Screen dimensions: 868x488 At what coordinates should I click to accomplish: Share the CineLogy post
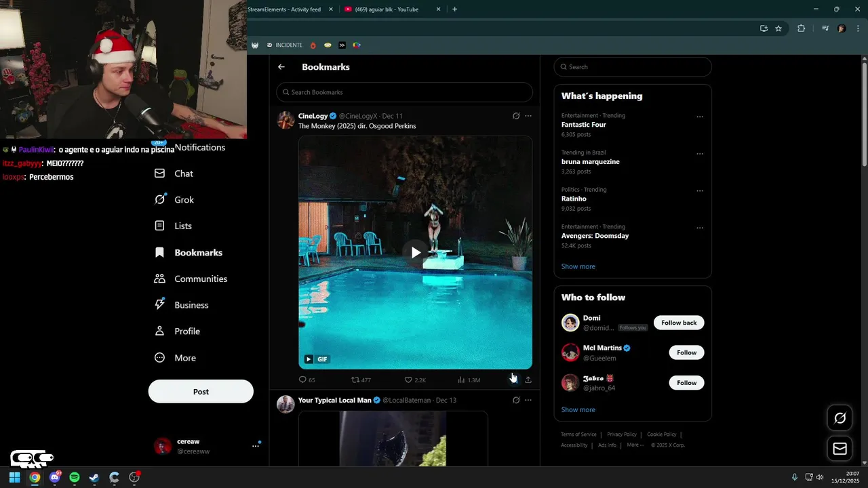pos(528,380)
